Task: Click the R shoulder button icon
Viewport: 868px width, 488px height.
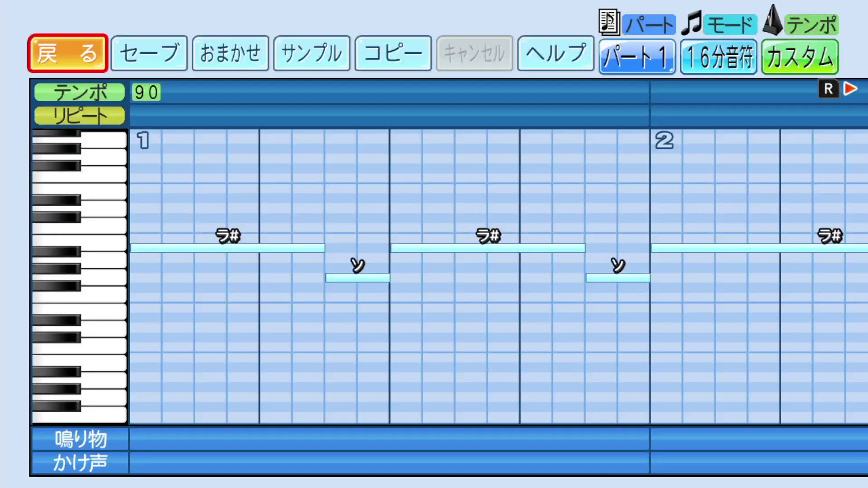Action: (828, 89)
